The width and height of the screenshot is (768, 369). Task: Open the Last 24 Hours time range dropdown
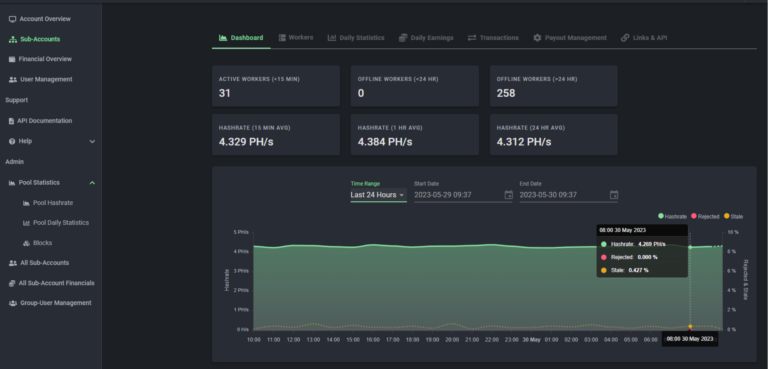(378, 195)
